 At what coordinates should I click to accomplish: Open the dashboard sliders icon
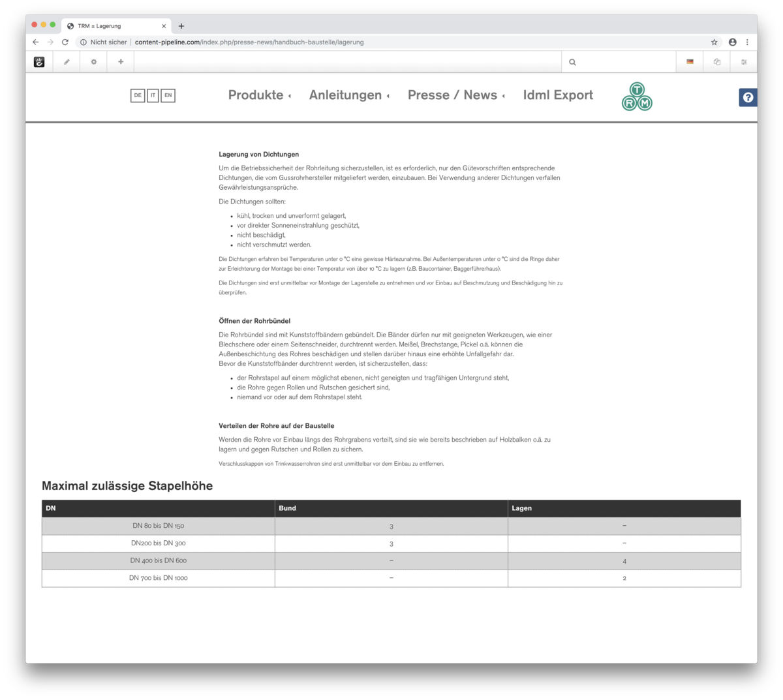point(744,62)
